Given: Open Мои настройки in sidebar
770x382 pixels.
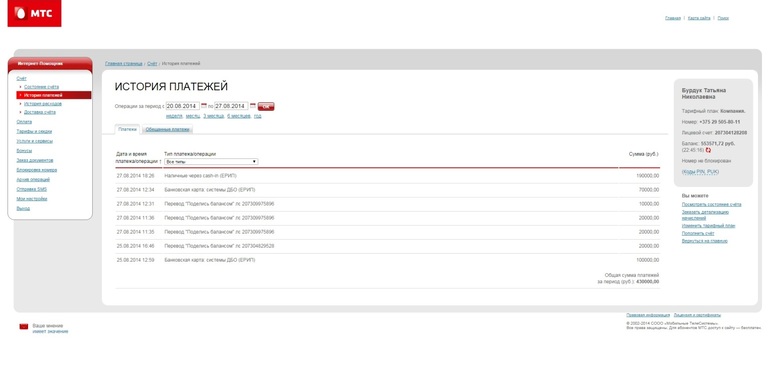Looking at the screenshot, I should click(x=31, y=199).
